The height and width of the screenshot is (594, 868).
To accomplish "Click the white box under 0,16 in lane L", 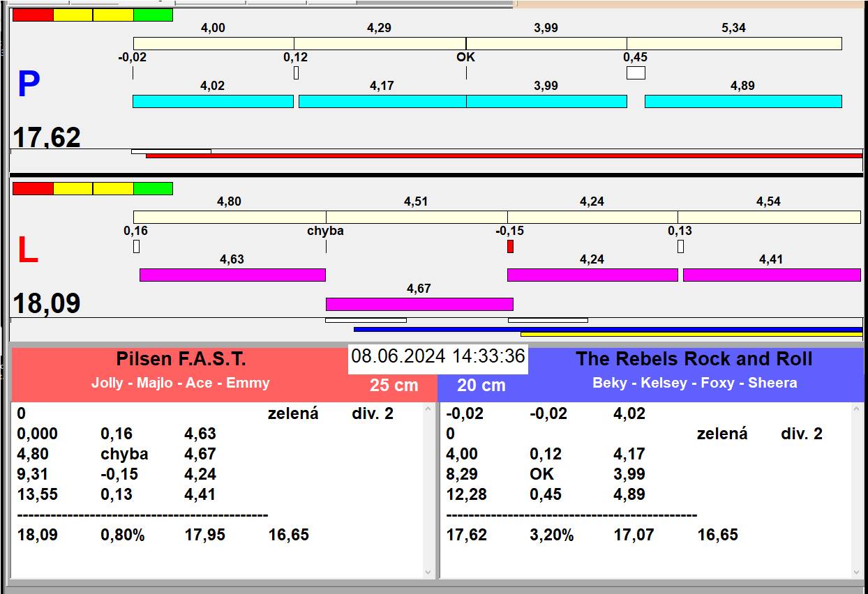I will click(x=136, y=246).
